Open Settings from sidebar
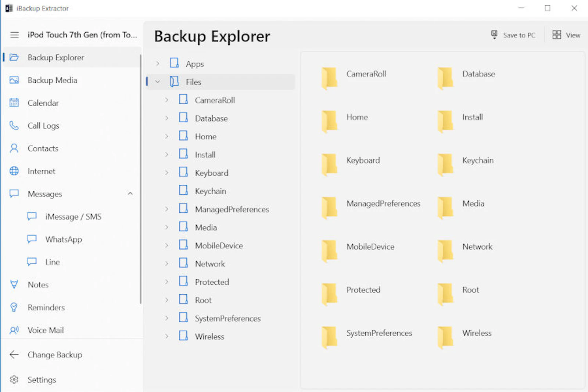The width and height of the screenshot is (588, 392). tap(72, 380)
